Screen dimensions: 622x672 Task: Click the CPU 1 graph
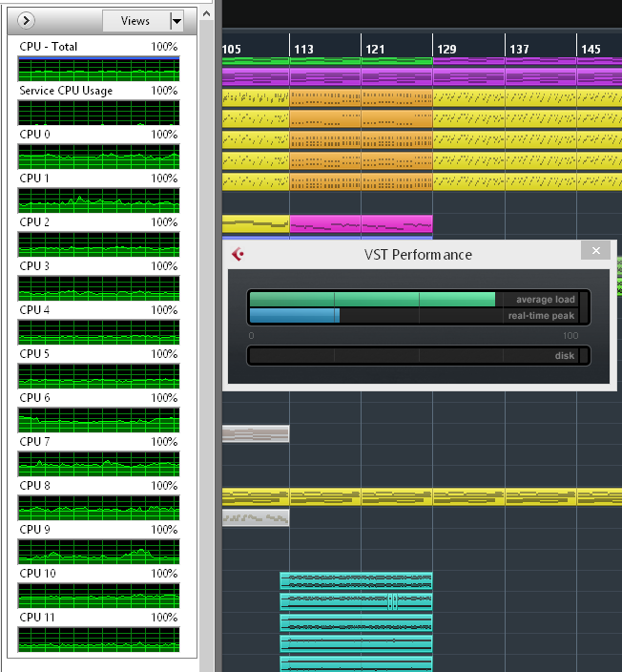coord(98,200)
